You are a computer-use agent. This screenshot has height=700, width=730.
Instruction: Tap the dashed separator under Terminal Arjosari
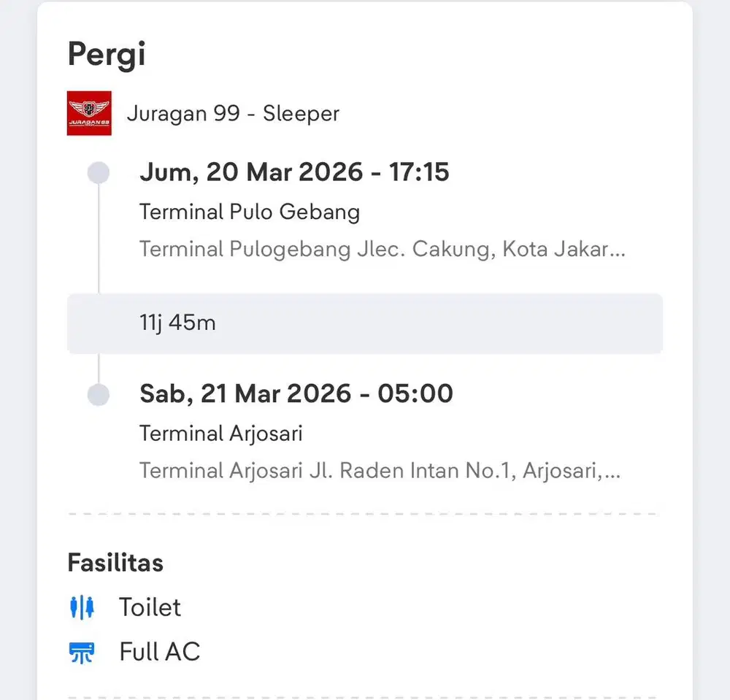(365, 512)
